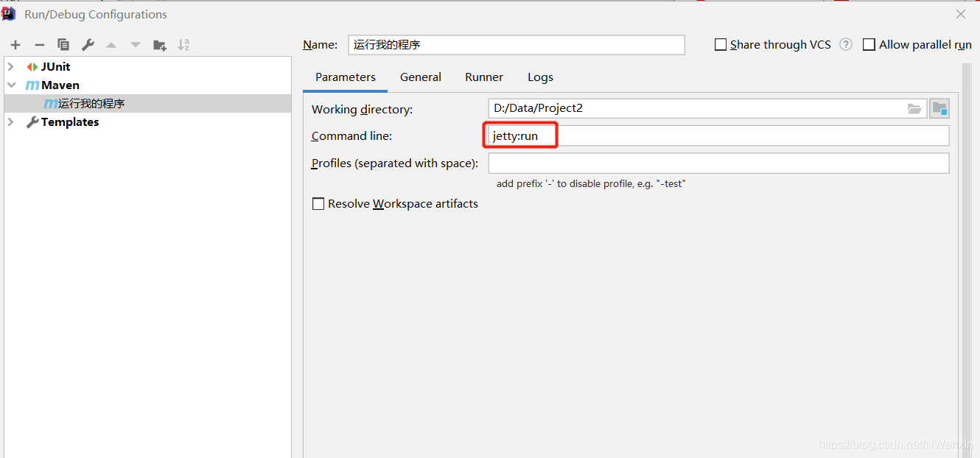Switch to the Parameters tab
The width and height of the screenshot is (980, 458).
pyautogui.click(x=346, y=77)
